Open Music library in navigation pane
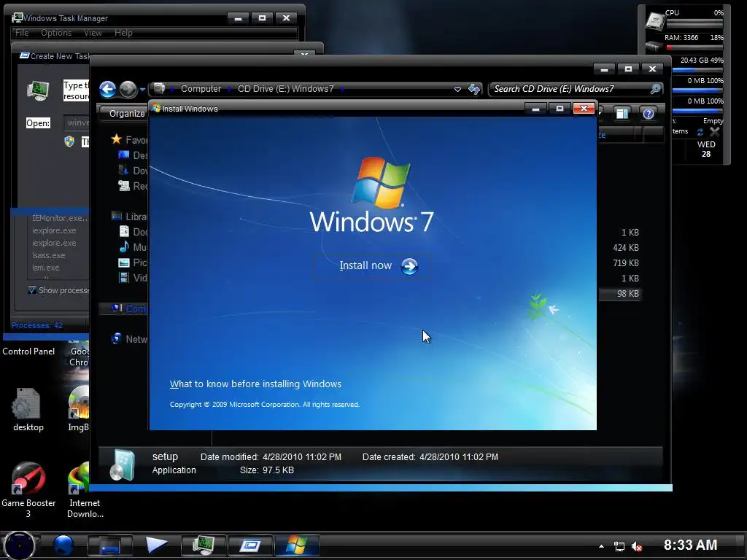This screenshot has width=747, height=560. click(133, 247)
